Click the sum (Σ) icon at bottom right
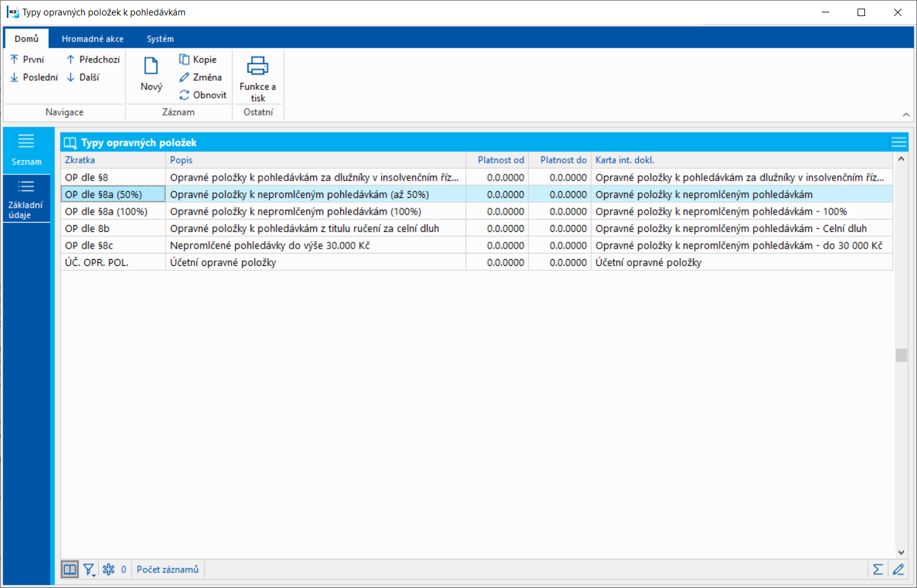 [x=877, y=569]
